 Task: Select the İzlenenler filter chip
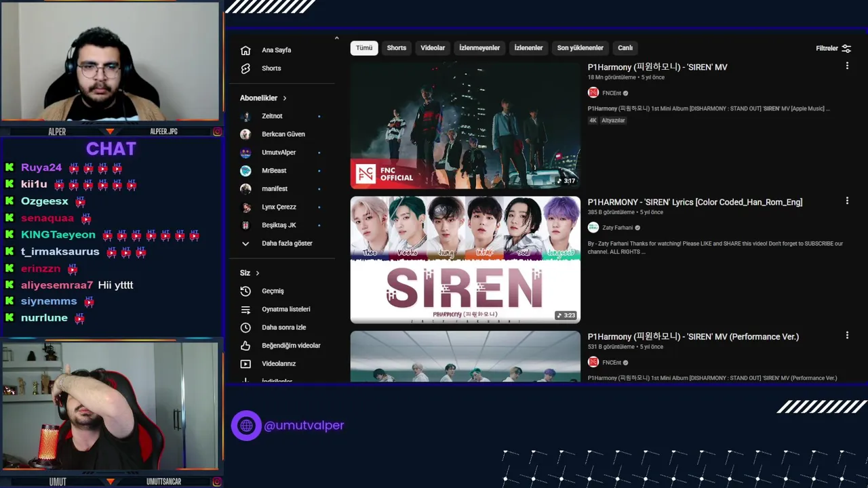point(528,48)
